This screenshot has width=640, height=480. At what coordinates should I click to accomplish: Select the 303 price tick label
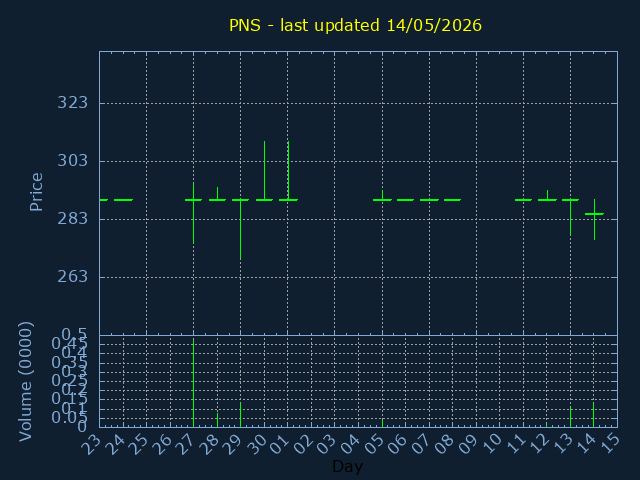[73, 160]
